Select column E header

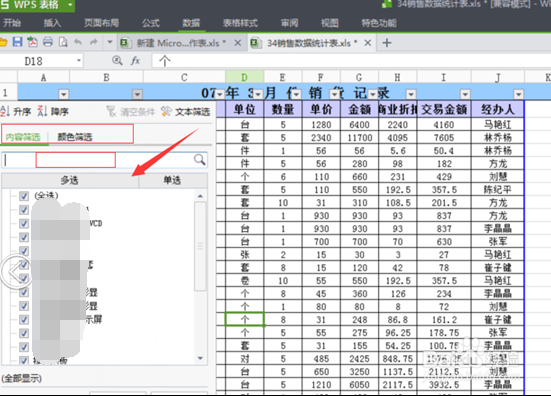pos(283,77)
